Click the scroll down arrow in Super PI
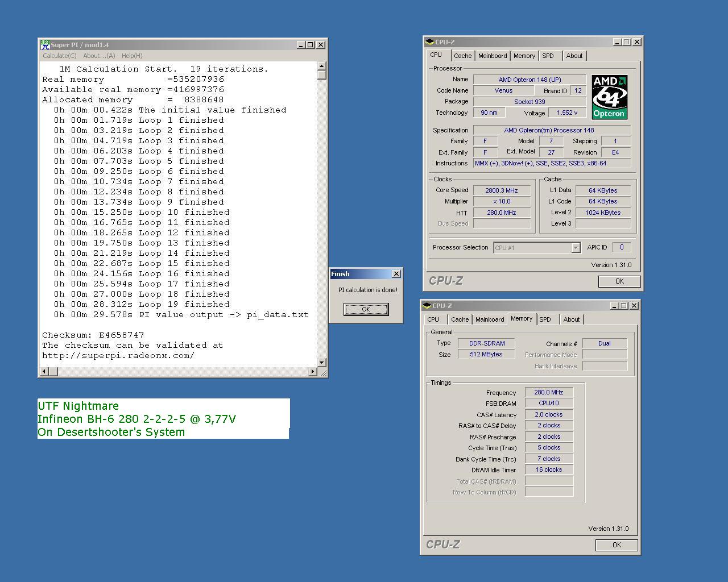 coord(322,362)
